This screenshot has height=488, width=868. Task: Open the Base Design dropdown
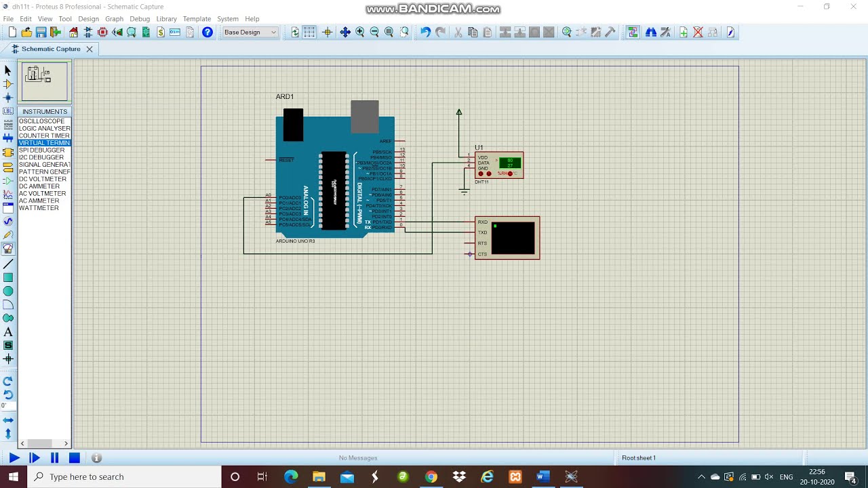click(250, 33)
